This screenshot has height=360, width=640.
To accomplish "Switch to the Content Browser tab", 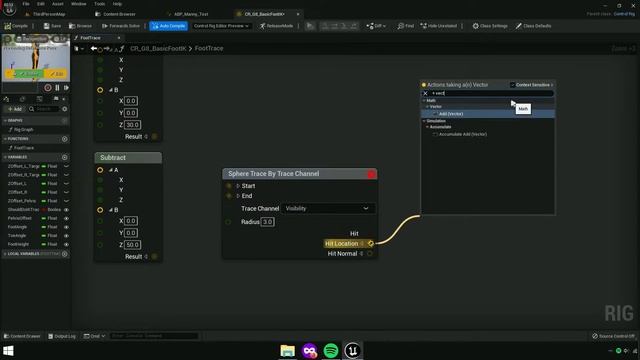I will point(119,14).
